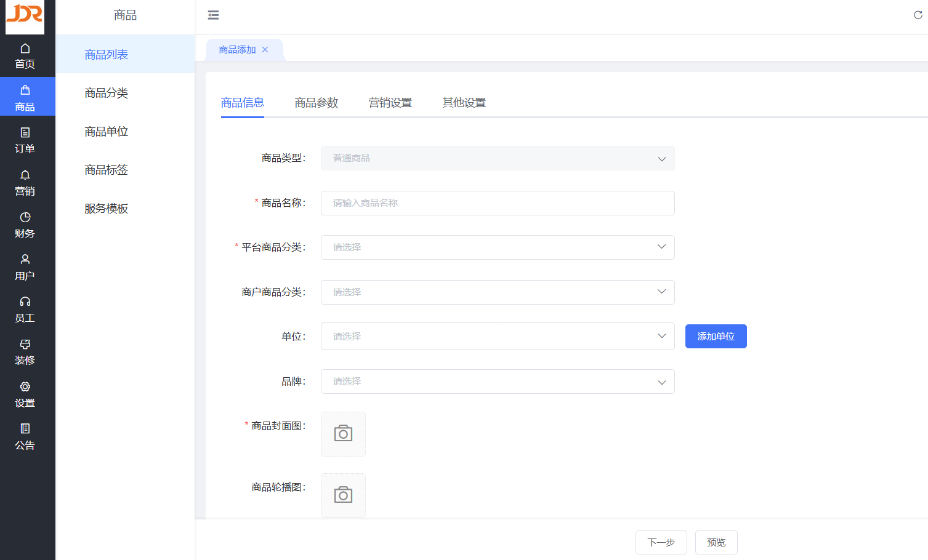The width and height of the screenshot is (928, 560).
Task: Expand the 商户商品分类 dropdown
Action: [x=498, y=292]
